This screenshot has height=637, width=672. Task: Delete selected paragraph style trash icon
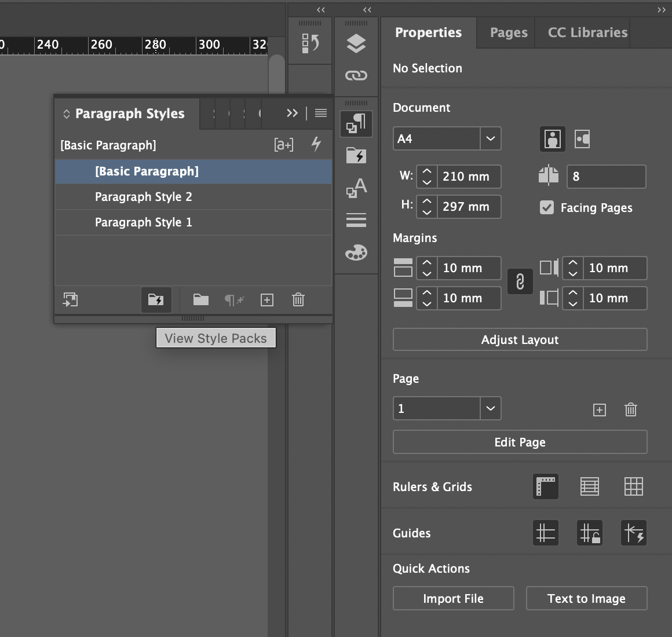point(298,299)
